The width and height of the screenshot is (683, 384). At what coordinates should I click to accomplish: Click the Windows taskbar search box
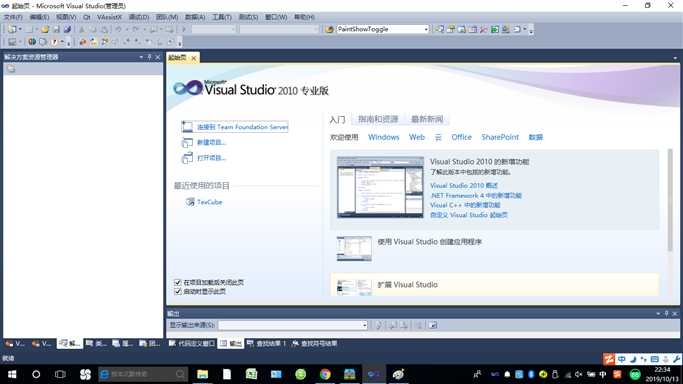click(143, 374)
